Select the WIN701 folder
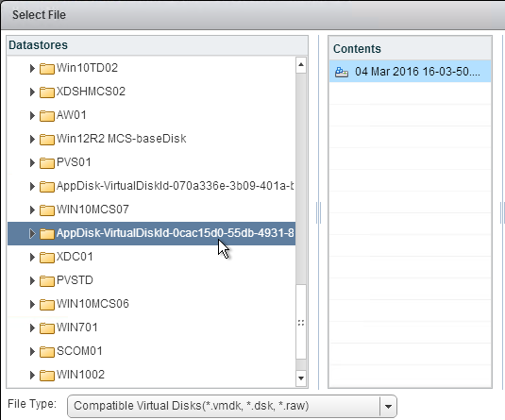 point(77,328)
